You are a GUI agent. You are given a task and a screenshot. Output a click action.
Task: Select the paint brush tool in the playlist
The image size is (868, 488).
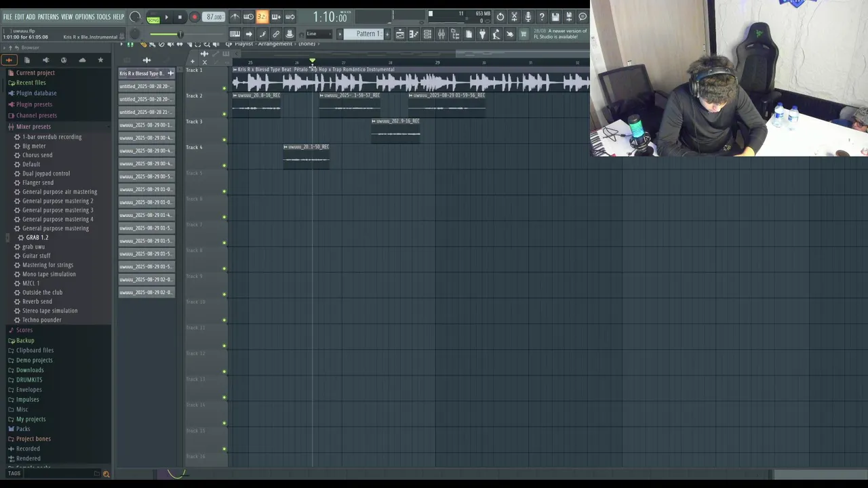(152, 44)
